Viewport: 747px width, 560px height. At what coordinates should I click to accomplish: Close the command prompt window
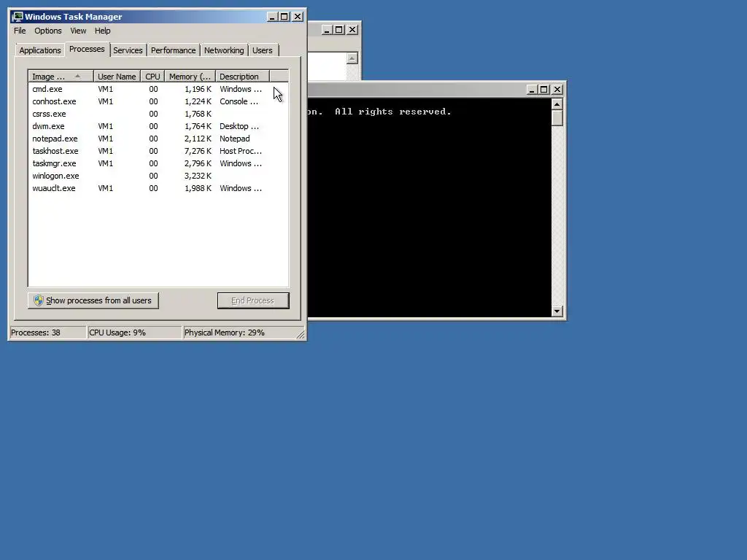click(557, 90)
